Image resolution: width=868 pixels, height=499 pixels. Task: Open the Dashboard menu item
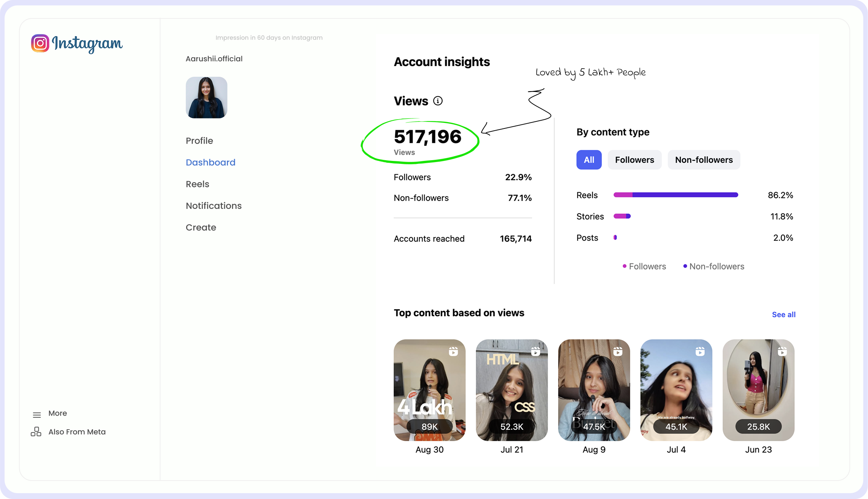pos(210,162)
